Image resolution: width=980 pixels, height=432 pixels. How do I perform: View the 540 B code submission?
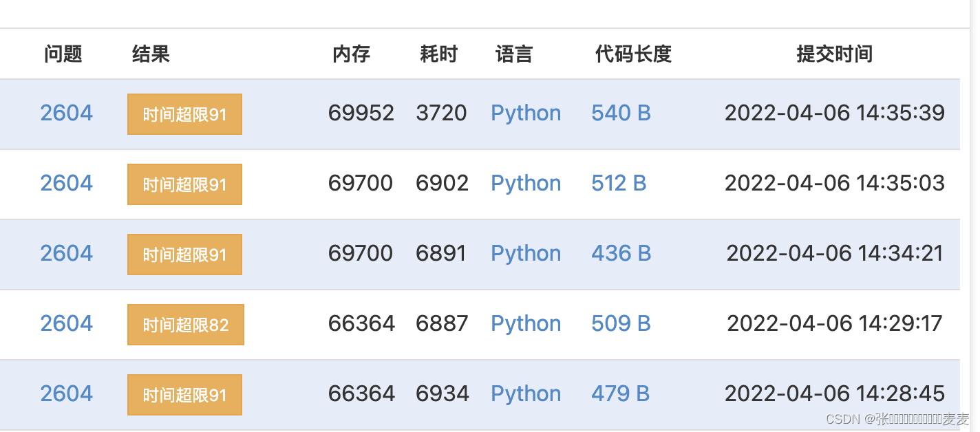click(621, 114)
